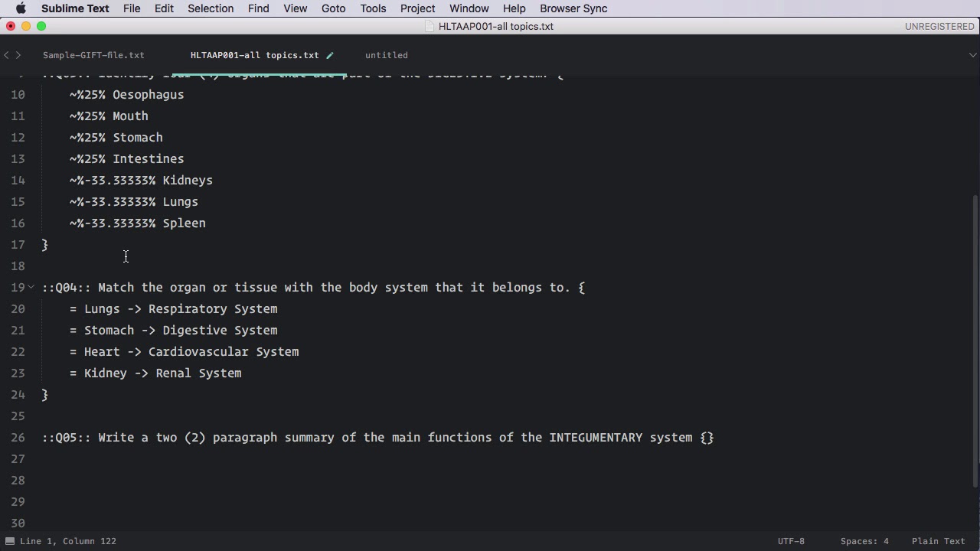980x551 pixels.
Task: Click the ~%25% weight before Oesophagus
Action: (x=87, y=95)
